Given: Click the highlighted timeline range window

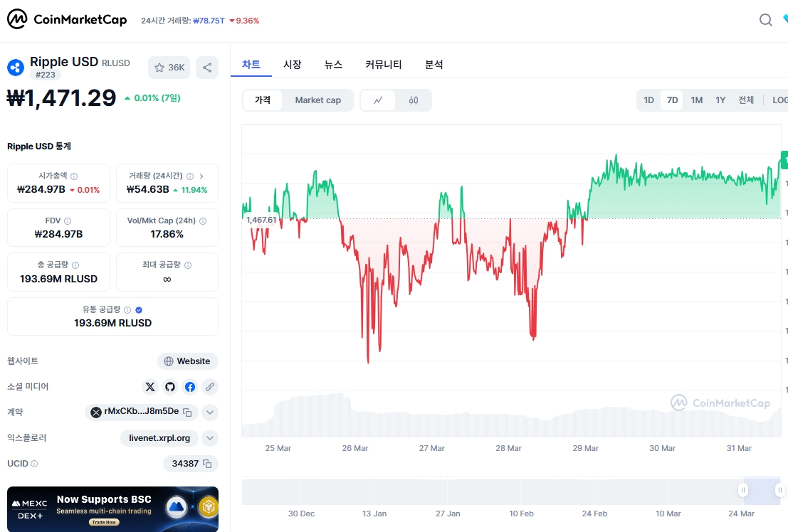Looking at the screenshot, I should coord(762,490).
